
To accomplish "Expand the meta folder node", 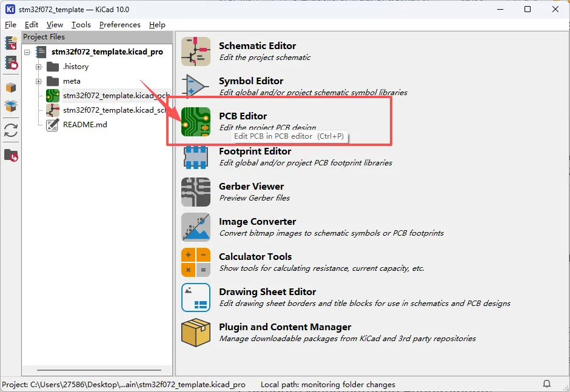I will tap(39, 81).
